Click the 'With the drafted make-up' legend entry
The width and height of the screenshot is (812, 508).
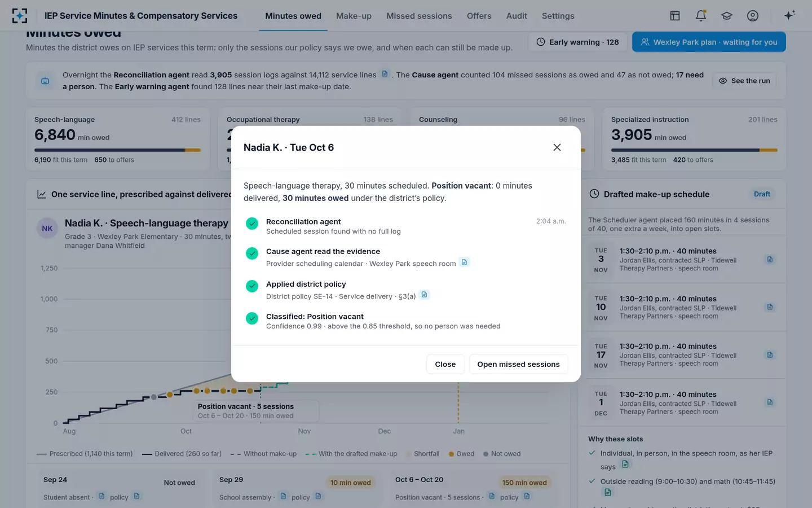coord(351,454)
